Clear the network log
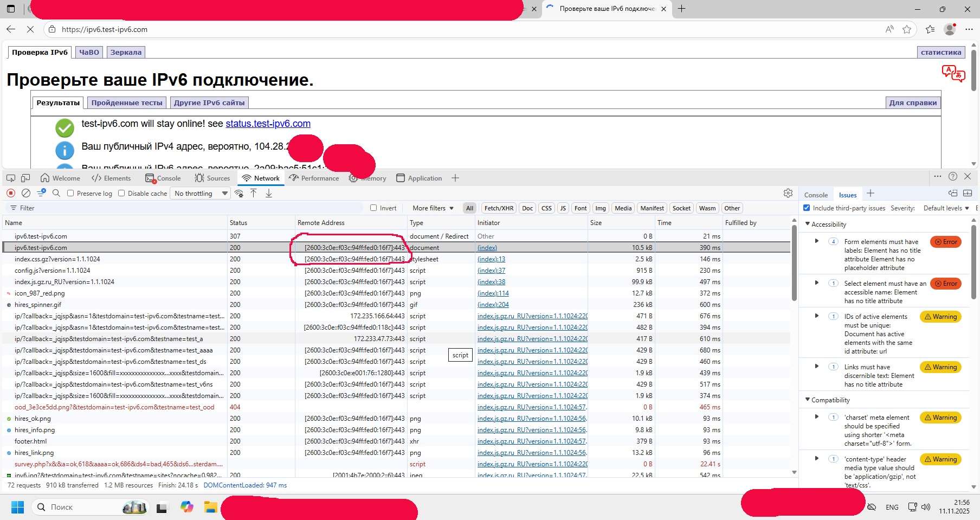The width and height of the screenshot is (980, 520). click(x=26, y=193)
